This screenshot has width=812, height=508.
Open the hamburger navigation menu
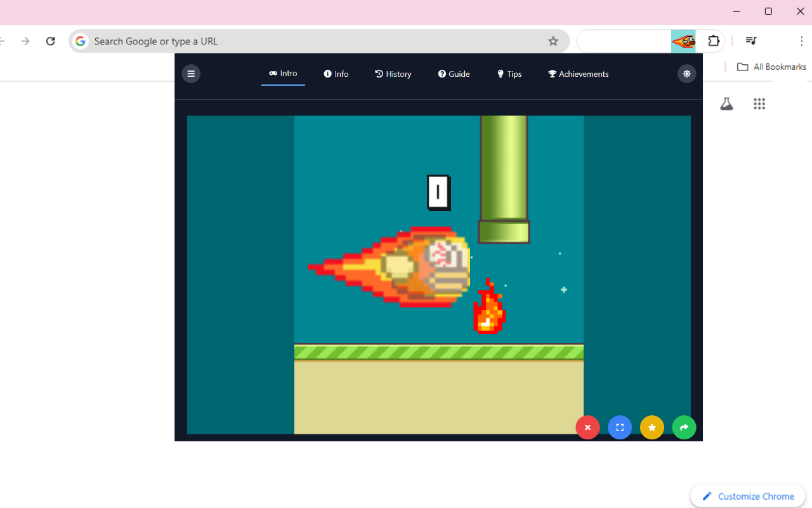tap(191, 74)
